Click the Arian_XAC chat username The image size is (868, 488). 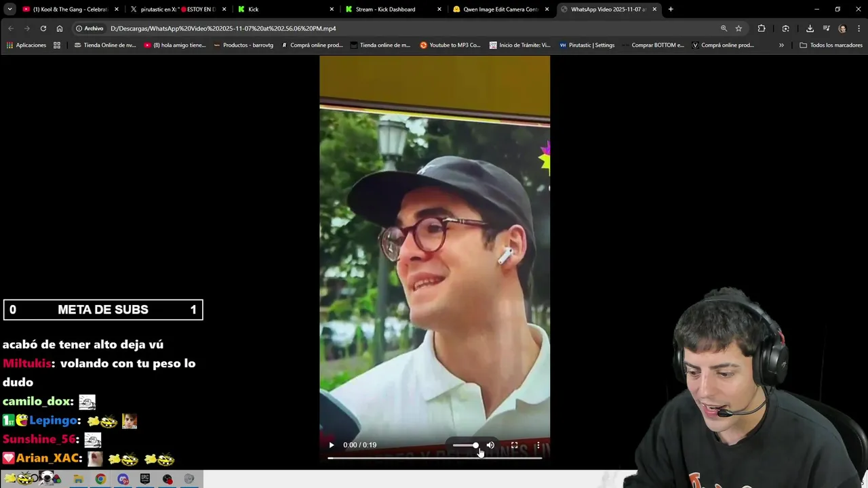[x=47, y=458]
